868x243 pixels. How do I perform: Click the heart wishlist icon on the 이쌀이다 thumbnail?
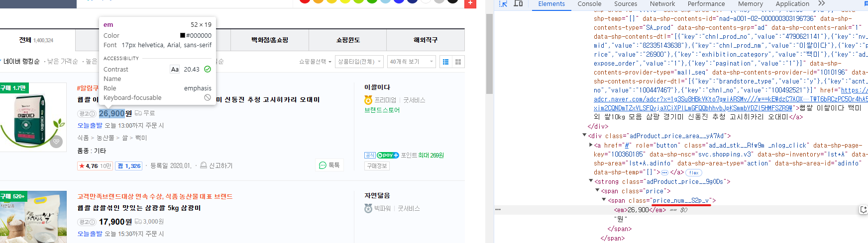(56, 142)
